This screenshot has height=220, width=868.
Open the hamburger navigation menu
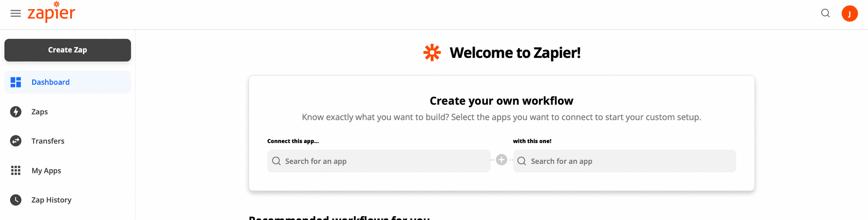[16, 13]
